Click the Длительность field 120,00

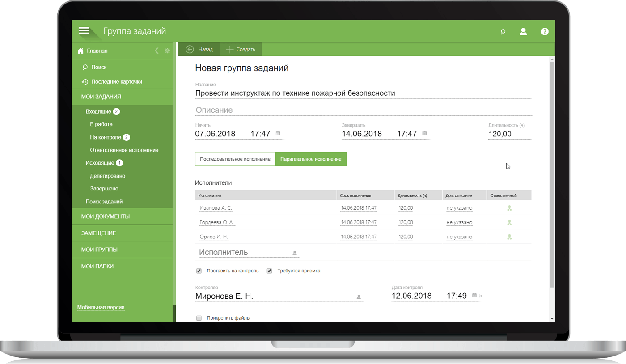click(510, 134)
